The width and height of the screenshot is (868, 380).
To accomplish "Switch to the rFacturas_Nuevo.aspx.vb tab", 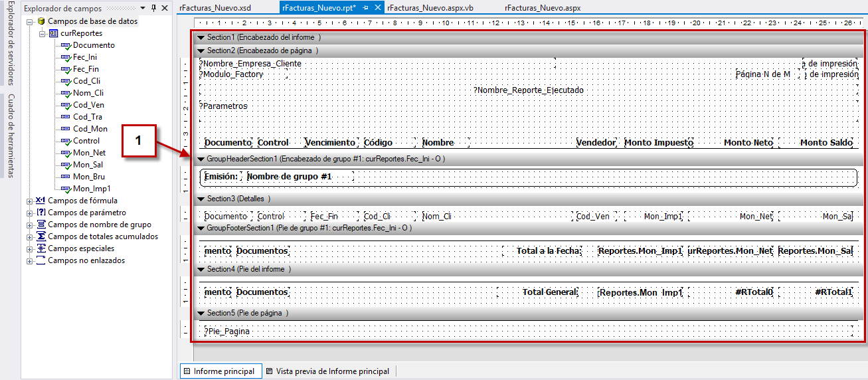I will coord(430,8).
